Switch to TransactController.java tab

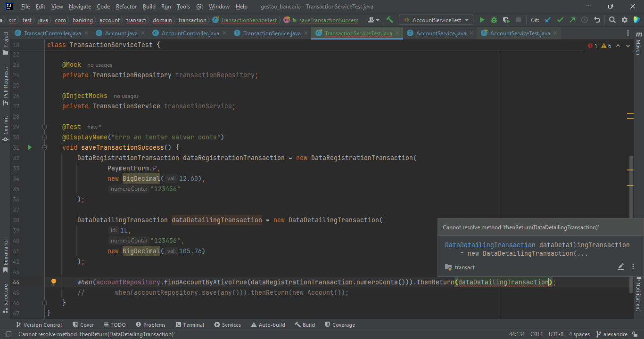pos(52,33)
